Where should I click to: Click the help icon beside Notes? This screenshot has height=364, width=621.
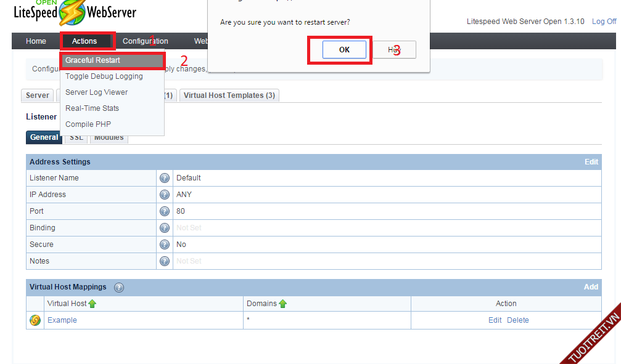165,261
